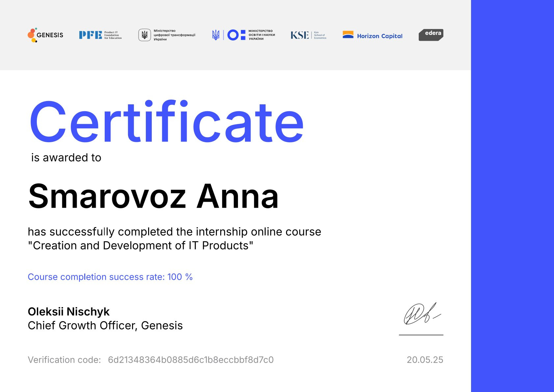Screen dimensions: 554x392
Task: Click the name Oleksii Nischyk
Action: pyautogui.click(x=68, y=311)
